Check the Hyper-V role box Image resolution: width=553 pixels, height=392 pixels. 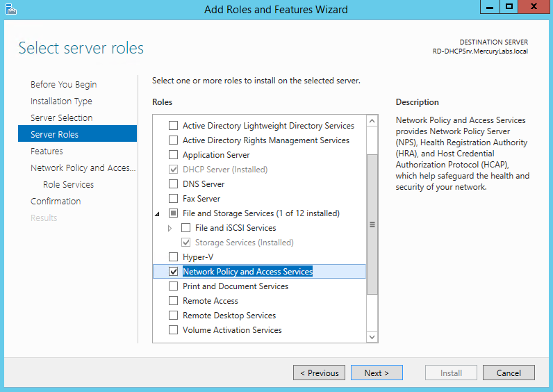click(x=173, y=256)
